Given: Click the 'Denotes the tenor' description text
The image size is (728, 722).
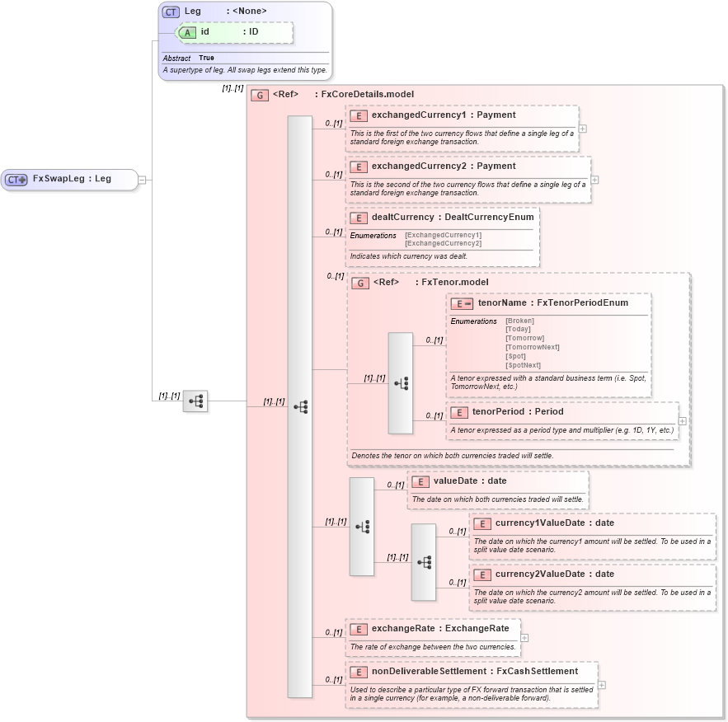Looking at the screenshot, I should 452,456.
